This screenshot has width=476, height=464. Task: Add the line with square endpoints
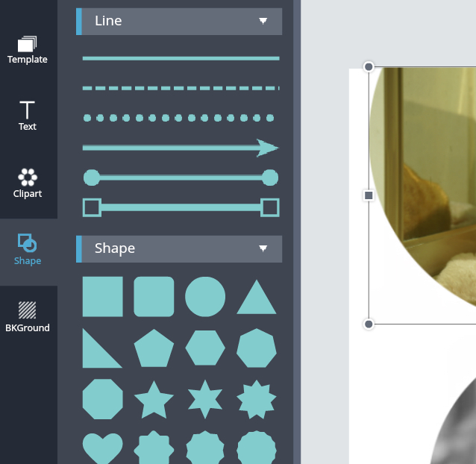[x=181, y=207]
